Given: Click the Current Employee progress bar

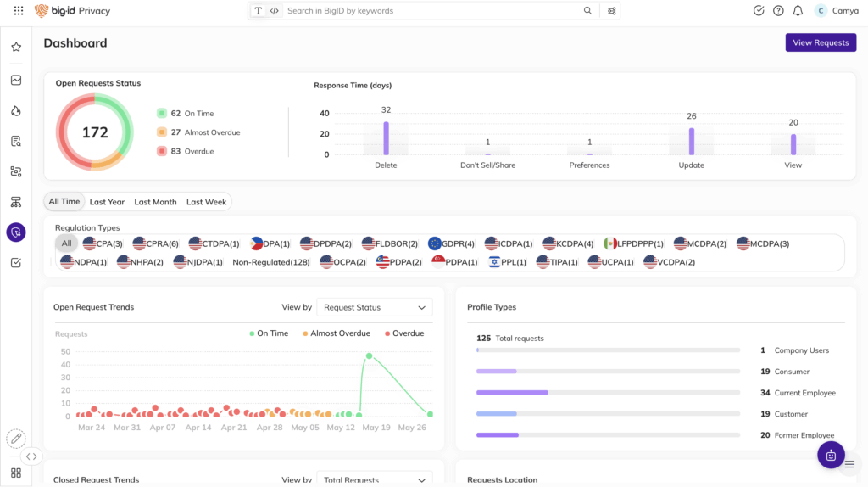Looking at the screenshot, I should [607, 393].
